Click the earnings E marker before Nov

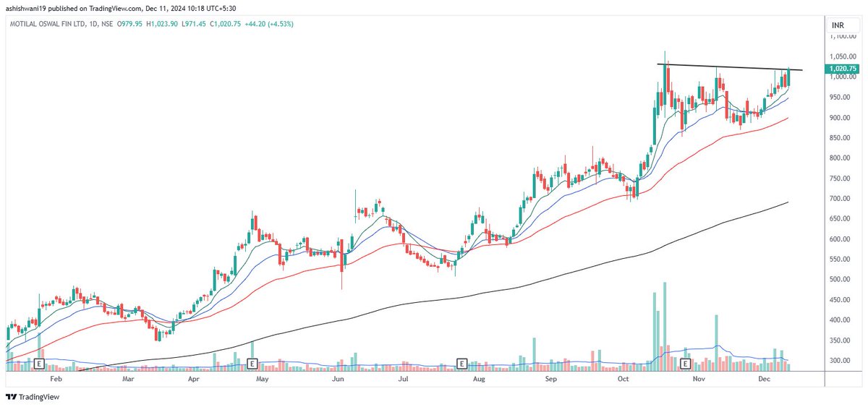[686, 363]
